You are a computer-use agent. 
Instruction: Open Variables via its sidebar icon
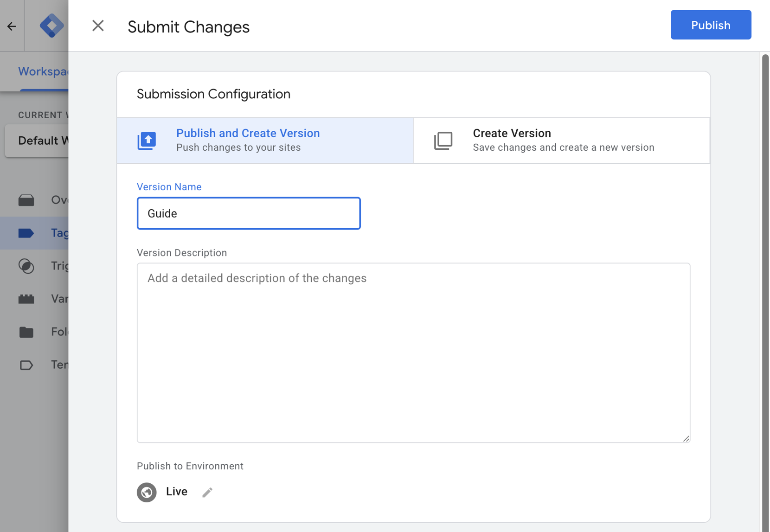(26, 299)
